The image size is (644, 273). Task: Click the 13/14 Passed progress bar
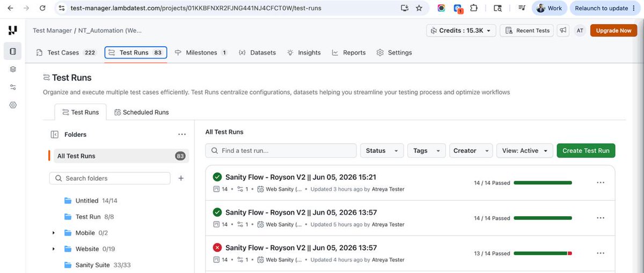543,253
